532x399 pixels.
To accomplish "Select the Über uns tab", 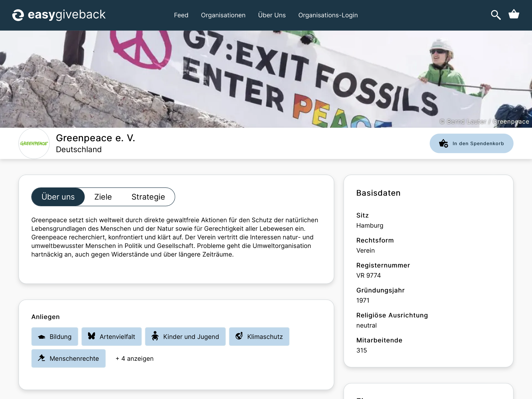I will pos(58,197).
